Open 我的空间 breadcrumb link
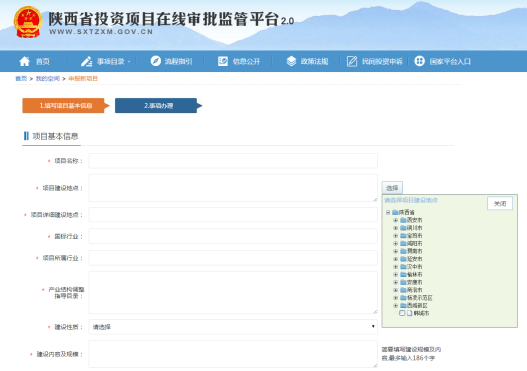Viewport: 527px width, 371px height. click(48, 78)
